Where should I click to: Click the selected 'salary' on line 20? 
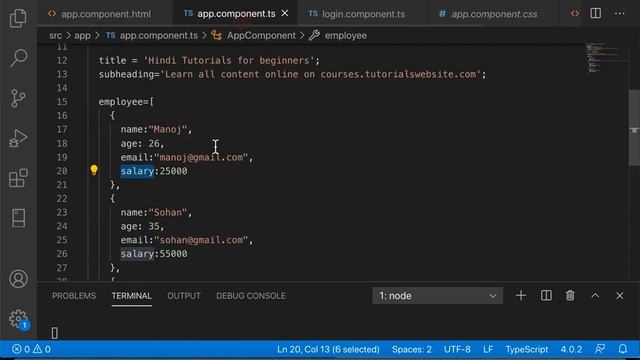tap(137, 171)
